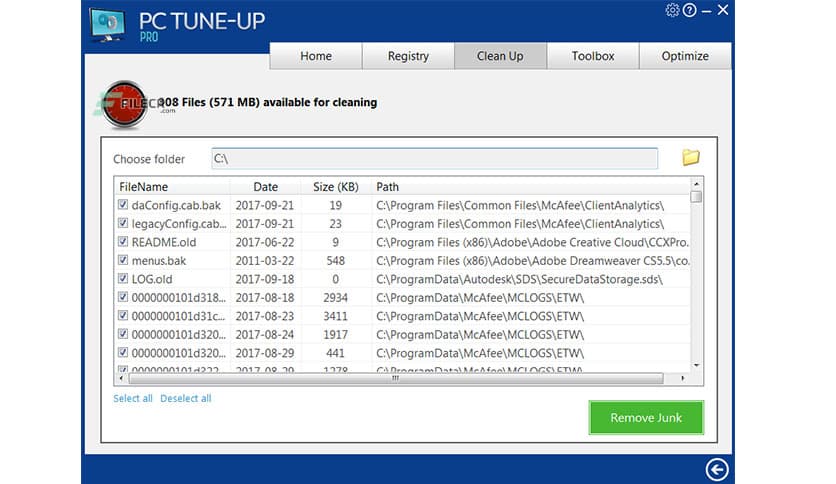Toggle checkbox for 0000000101d31c file
Screen dimensions: 836x484
click(123, 316)
